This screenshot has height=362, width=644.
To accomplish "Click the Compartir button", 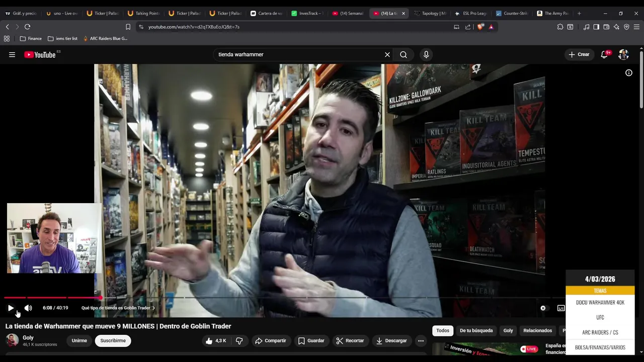I will pos(271,340).
